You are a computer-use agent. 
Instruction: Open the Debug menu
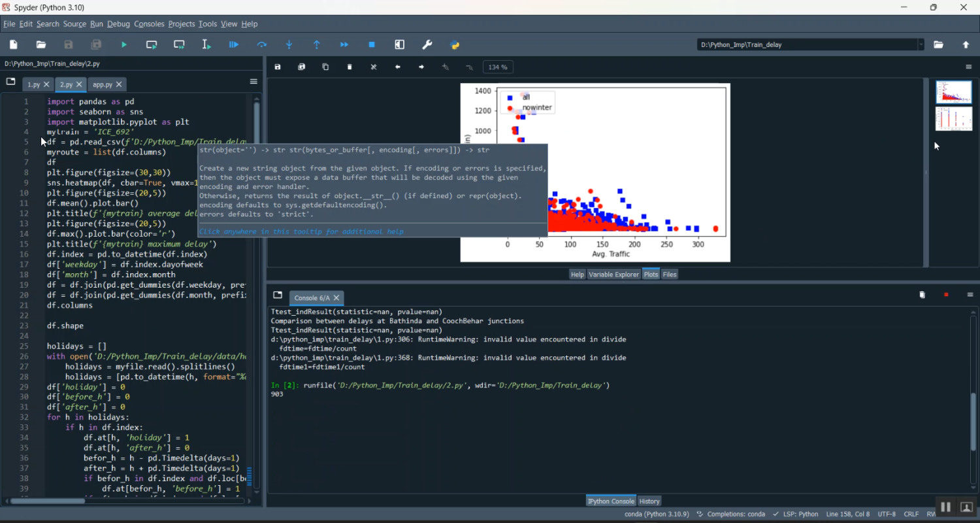[x=118, y=24]
